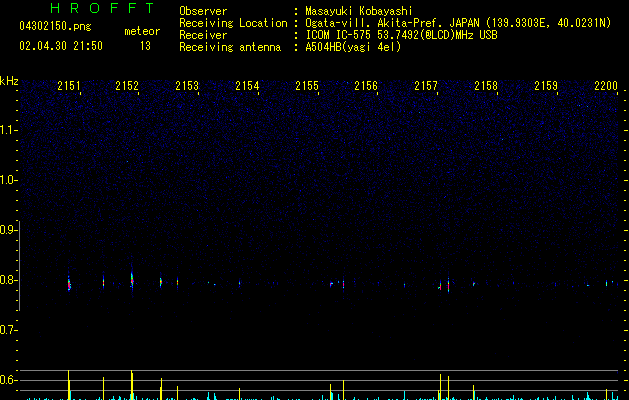Click the 2156 time marker
This screenshot has width=629, height=400.
pyautogui.click(x=366, y=85)
